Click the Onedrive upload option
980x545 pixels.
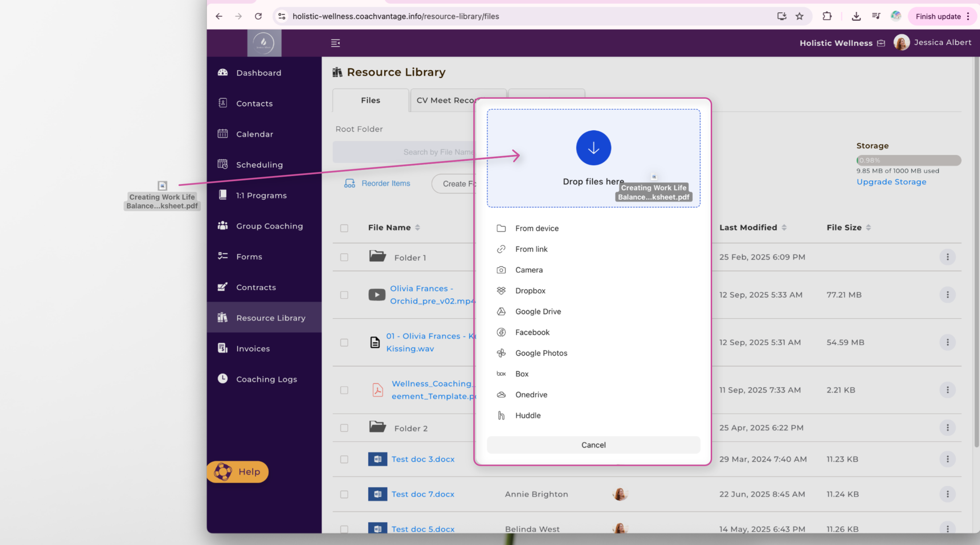point(531,394)
